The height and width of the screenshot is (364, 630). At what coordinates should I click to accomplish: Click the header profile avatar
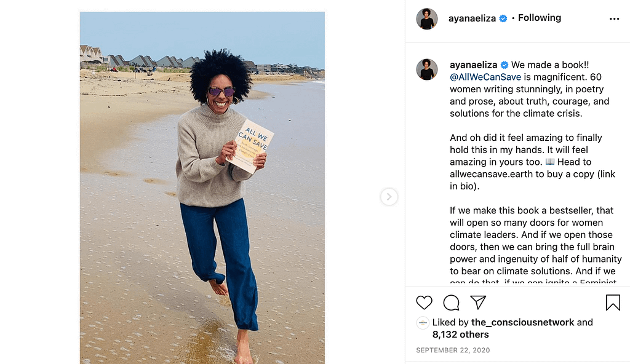pyautogui.click(x=427, y=18)
